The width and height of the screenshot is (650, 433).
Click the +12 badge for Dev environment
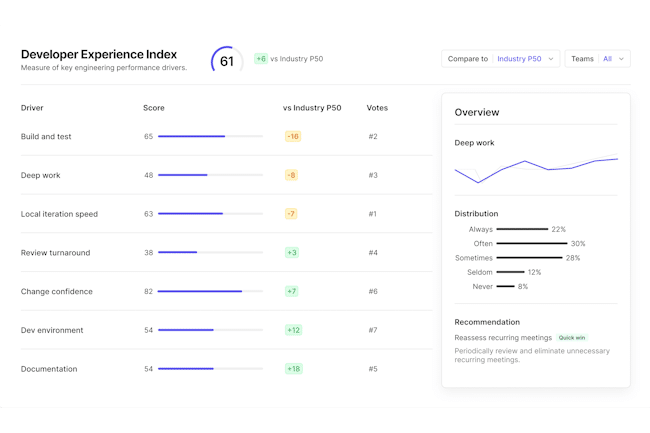point(293,330)
